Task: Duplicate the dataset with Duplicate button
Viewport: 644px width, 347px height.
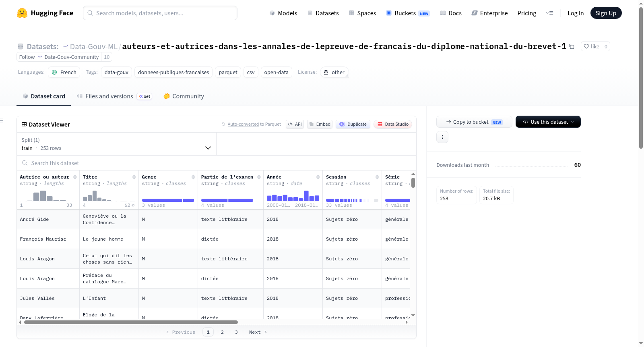Action: pyautogui.click(x=353, y=124)
